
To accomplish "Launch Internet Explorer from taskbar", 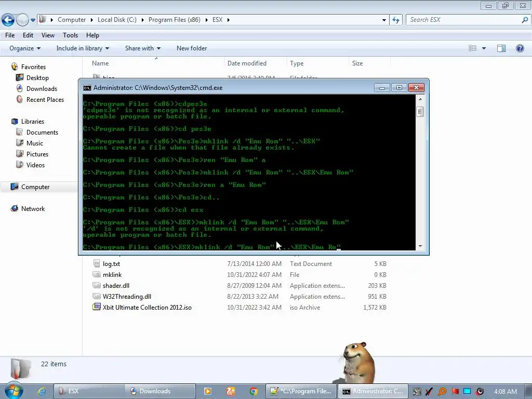I will (42, 391).
